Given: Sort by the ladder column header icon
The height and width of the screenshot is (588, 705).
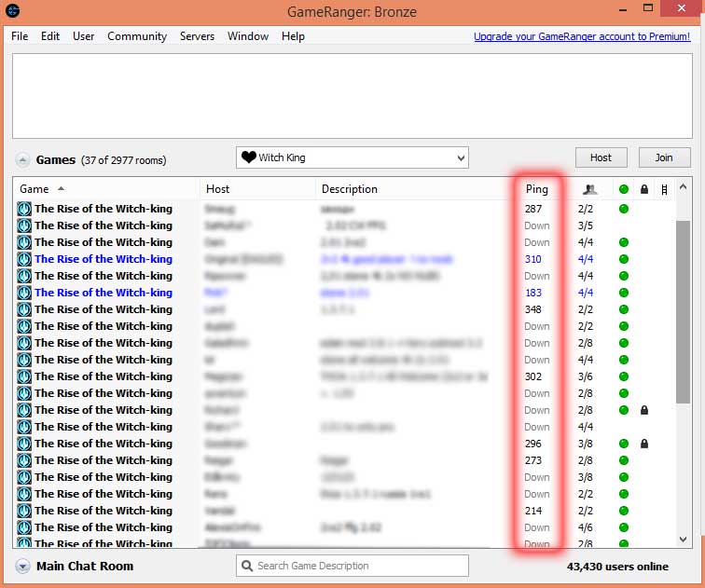Looking at the screenshot, I should [664, 189].
